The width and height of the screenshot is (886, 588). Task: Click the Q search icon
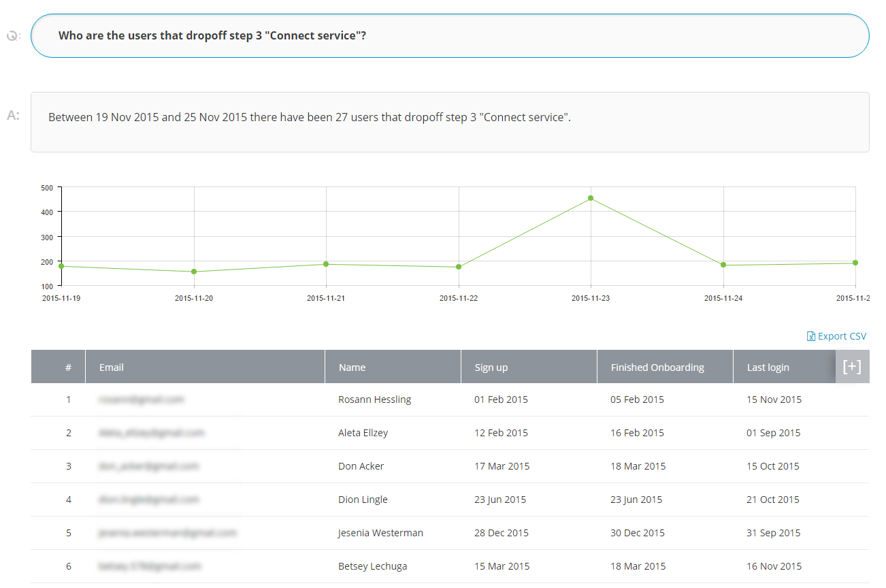pos(13,35)
